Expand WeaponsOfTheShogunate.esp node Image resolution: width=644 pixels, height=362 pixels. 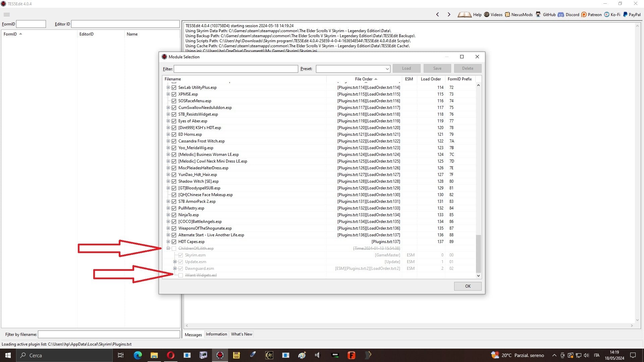point(168,228)
